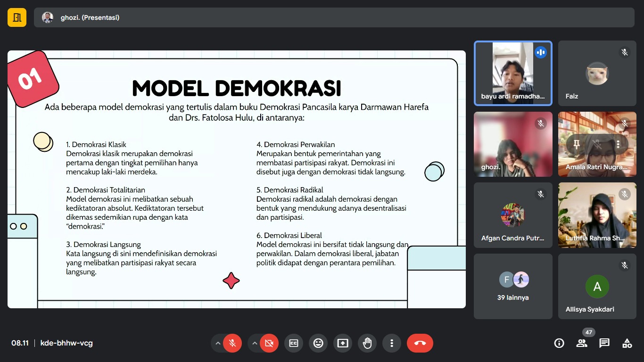Turn on closed captions

(x=294, y=343)
